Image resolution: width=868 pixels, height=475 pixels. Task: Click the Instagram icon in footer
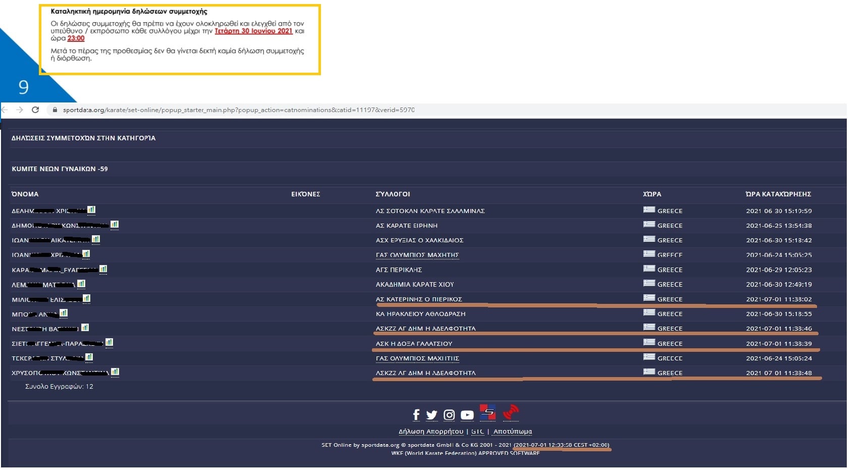pos(449,415)
